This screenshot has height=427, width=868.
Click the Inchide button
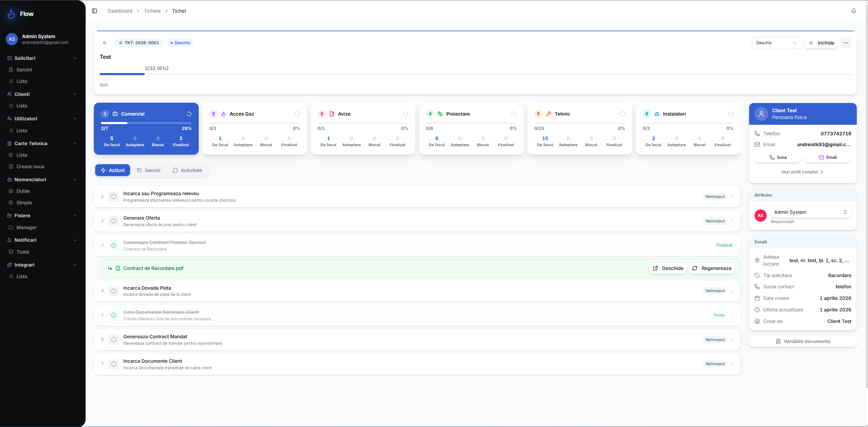(821, 43)
